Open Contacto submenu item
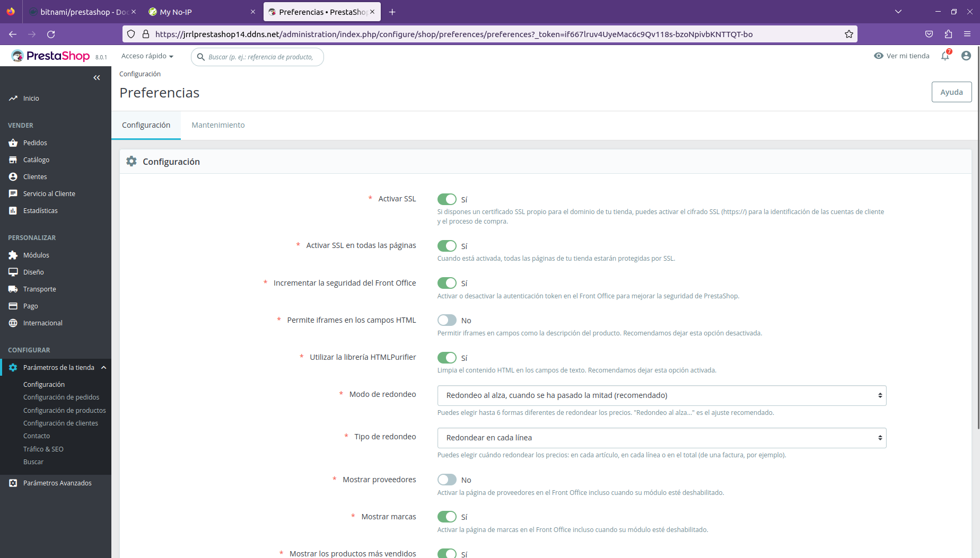 (x=37, y=436)
